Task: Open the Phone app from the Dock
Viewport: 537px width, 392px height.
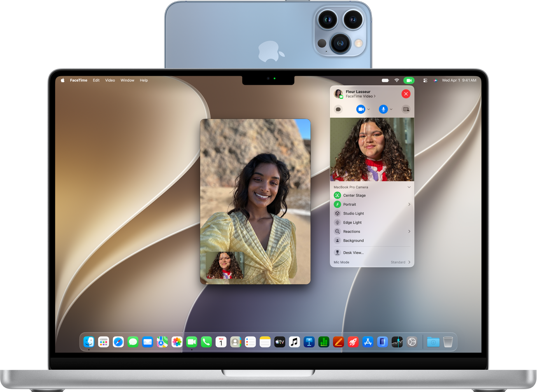Action: [x=206, y=342]
